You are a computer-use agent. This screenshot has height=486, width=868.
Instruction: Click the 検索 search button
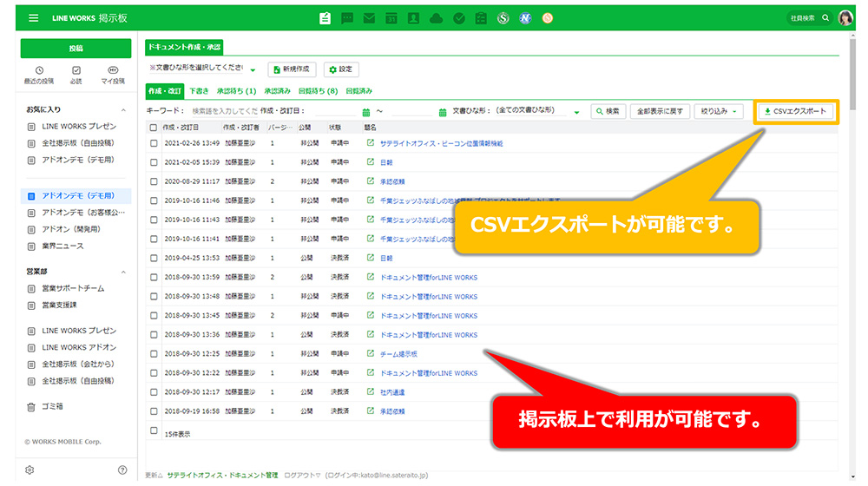coord(608,111)
